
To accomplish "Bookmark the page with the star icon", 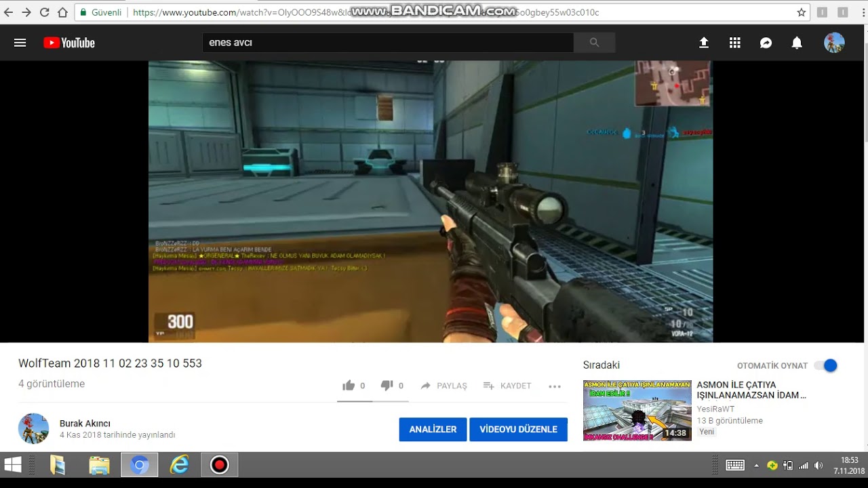I will click(801, 12).
